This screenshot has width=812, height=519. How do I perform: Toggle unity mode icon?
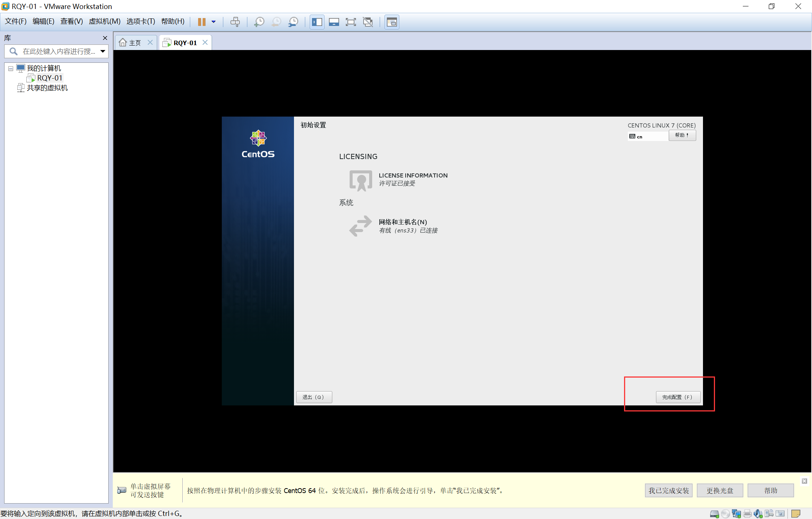(x=368, y=22)
